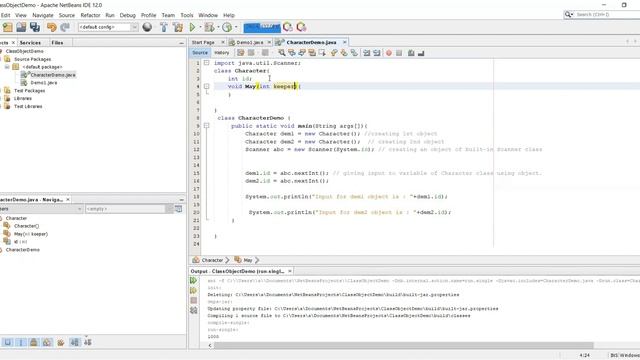Viewport: 640px width, 360px height.
Task: Click the Profile Project toolbar icon
Action: point(227,27)
